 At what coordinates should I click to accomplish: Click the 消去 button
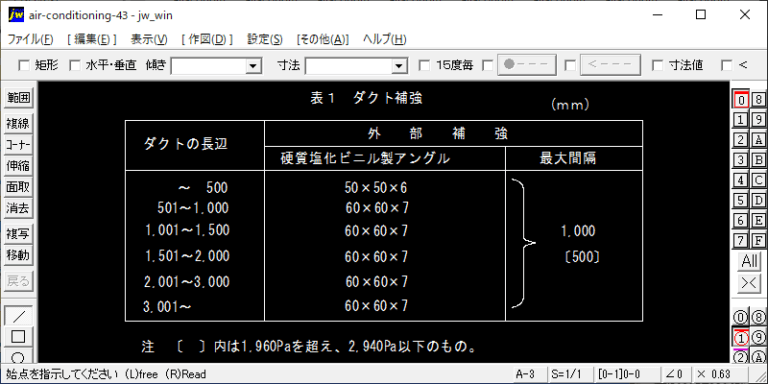(x=18, y=209)
